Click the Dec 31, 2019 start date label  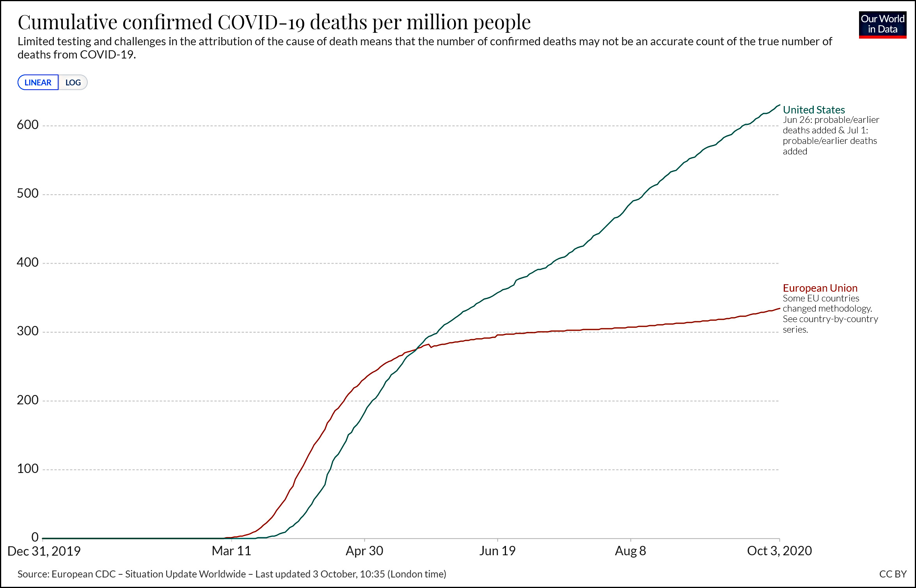[x=44, y=551]
